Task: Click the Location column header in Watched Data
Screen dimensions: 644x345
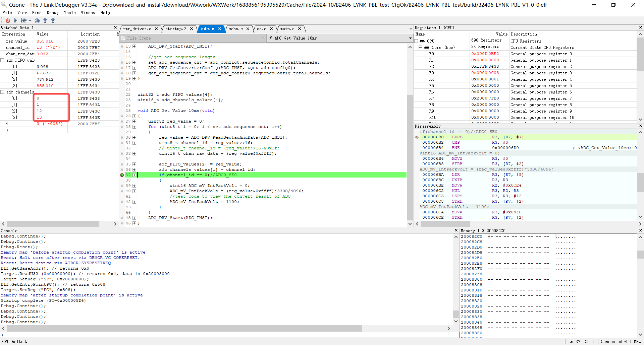Action: click(x=90, y=34)
